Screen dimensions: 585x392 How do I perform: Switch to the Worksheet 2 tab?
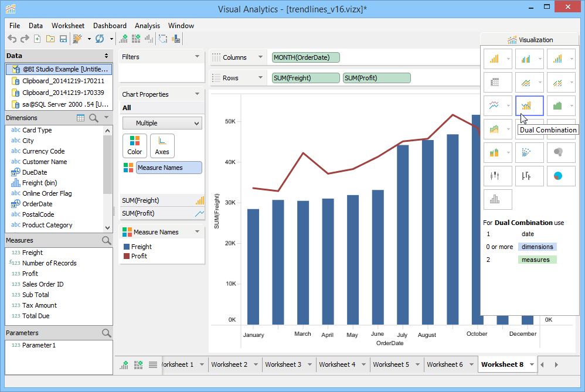click(x=229, y=364)
